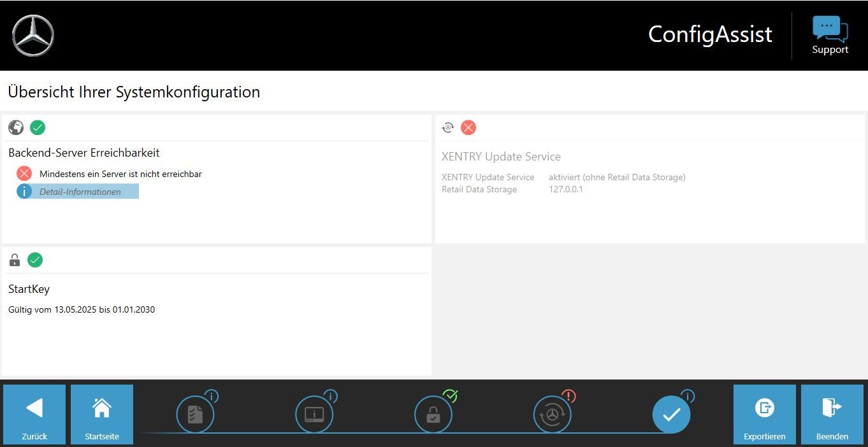
Task: Click red error icon next to server message
Action: (24, 173)
